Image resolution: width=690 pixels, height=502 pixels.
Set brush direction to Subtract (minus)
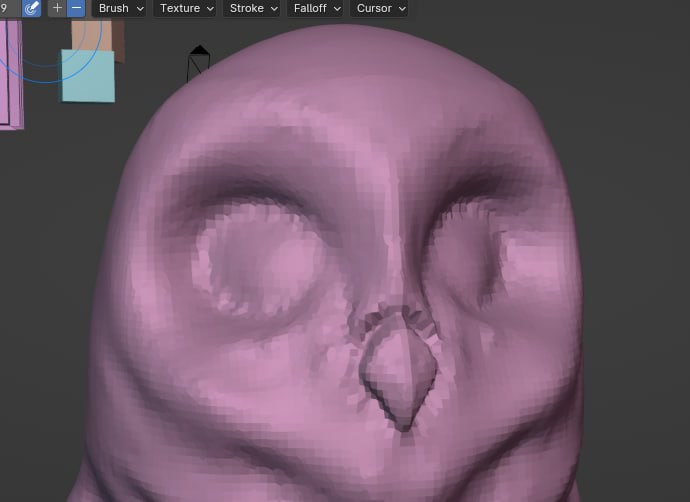(76, 8)
